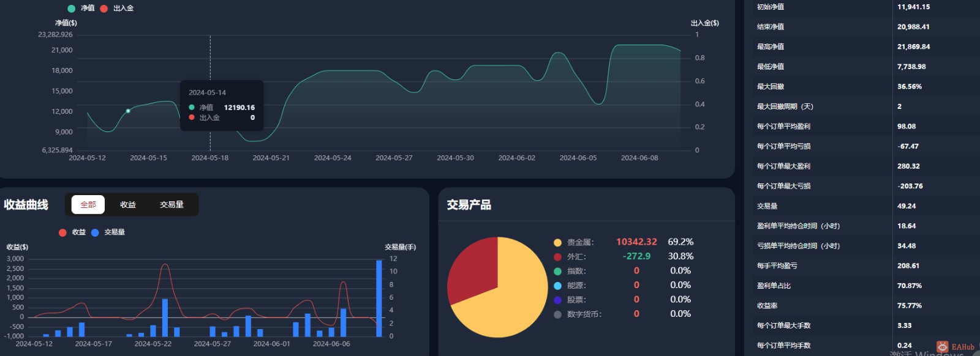The width and height of the screenshot is (980, 356).
Task: Click the 69.2% percentage label
Action: (x=680, y=242)
